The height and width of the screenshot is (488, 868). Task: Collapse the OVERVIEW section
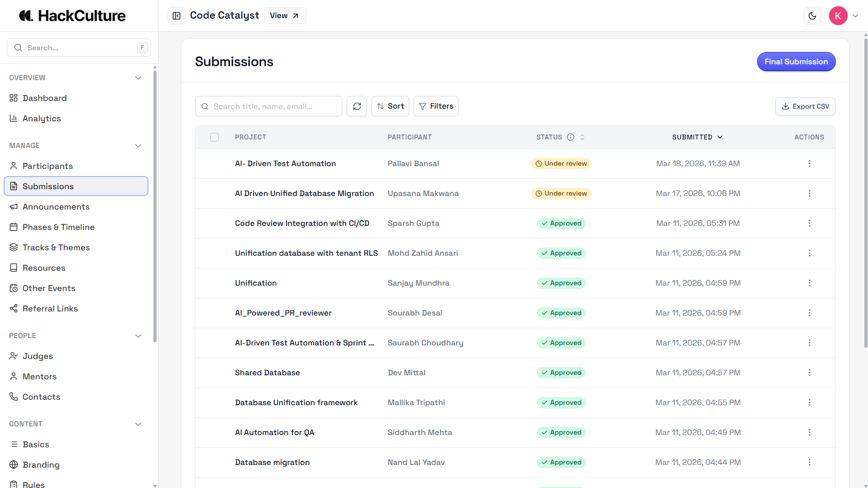coord(138,78)
